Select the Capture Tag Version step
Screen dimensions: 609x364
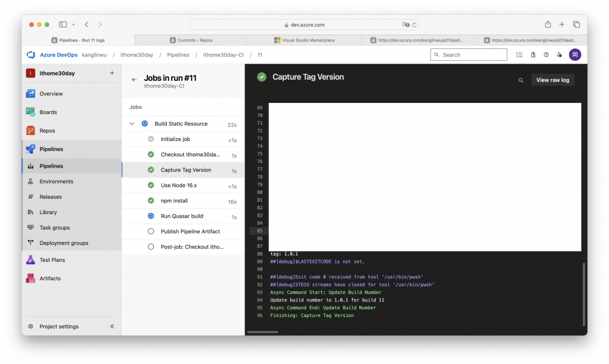(x=183, y=170)
